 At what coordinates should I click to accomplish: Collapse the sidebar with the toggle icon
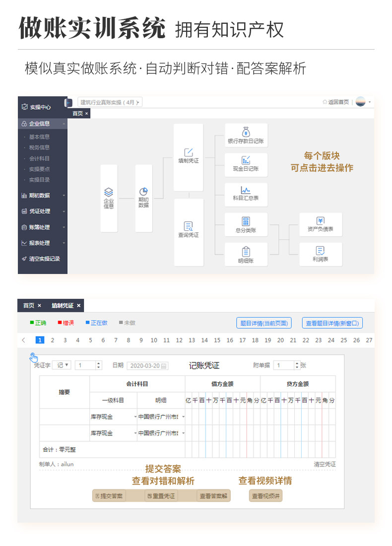[68, 103]
